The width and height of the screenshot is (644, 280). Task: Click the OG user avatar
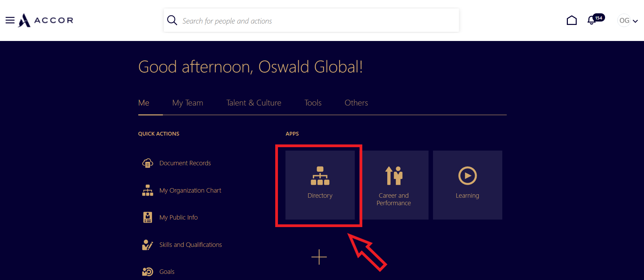(x=624, y=20)
